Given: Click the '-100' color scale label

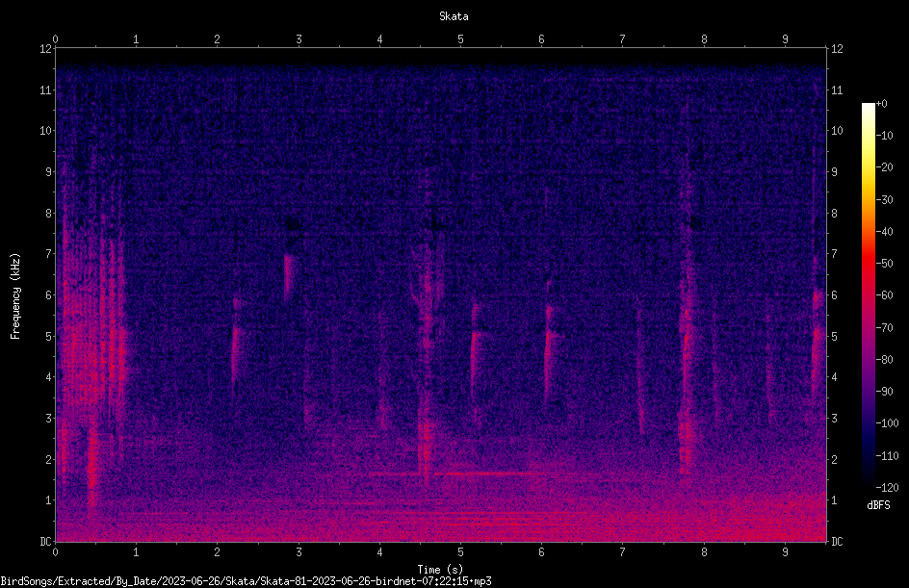Looking at the screenshot, I should pos(887,422).
